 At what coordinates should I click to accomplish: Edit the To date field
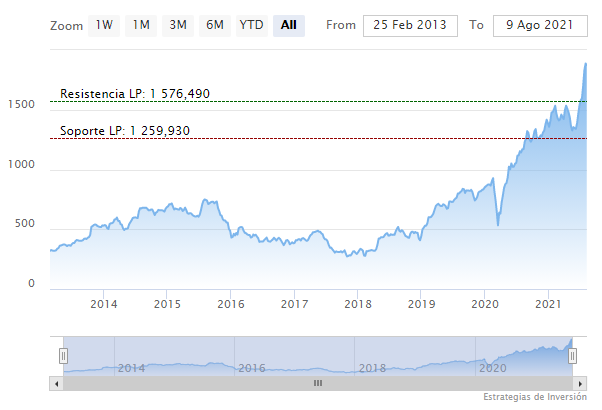540,26
